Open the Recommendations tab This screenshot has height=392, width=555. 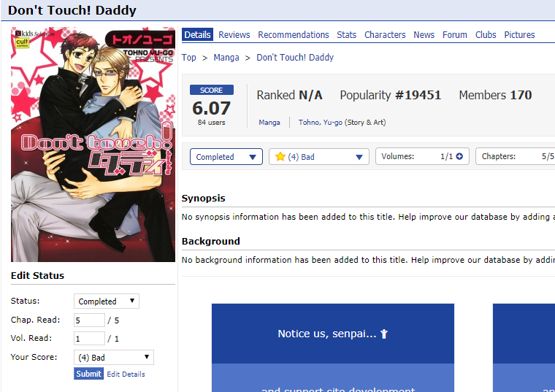coord(293,34)
